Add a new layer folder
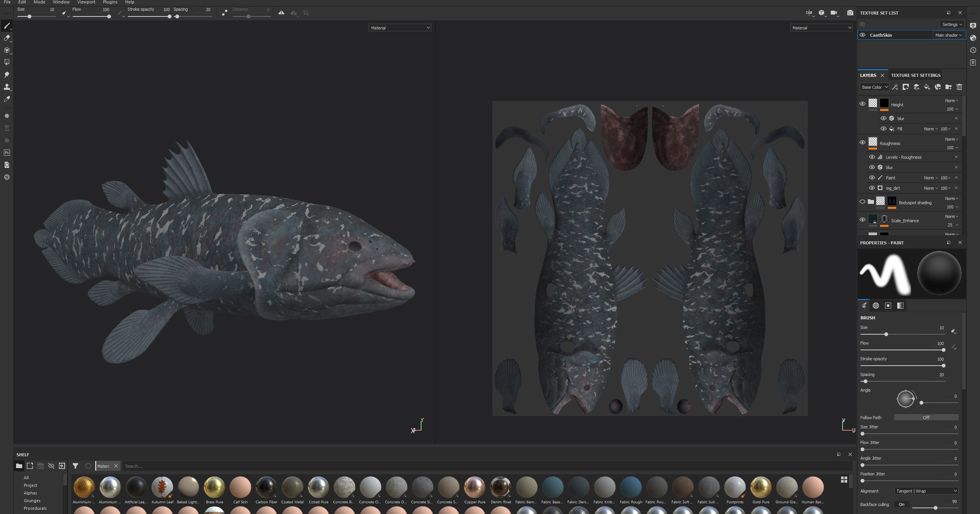Viewport: 980px width, 514px height. 949,87
